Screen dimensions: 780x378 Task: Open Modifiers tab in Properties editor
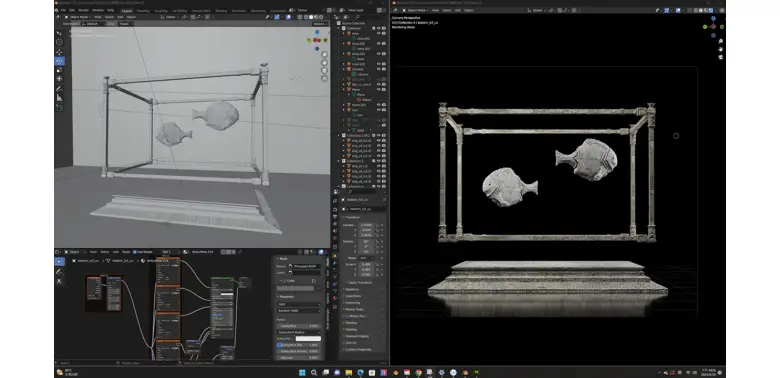coord(335,262)
